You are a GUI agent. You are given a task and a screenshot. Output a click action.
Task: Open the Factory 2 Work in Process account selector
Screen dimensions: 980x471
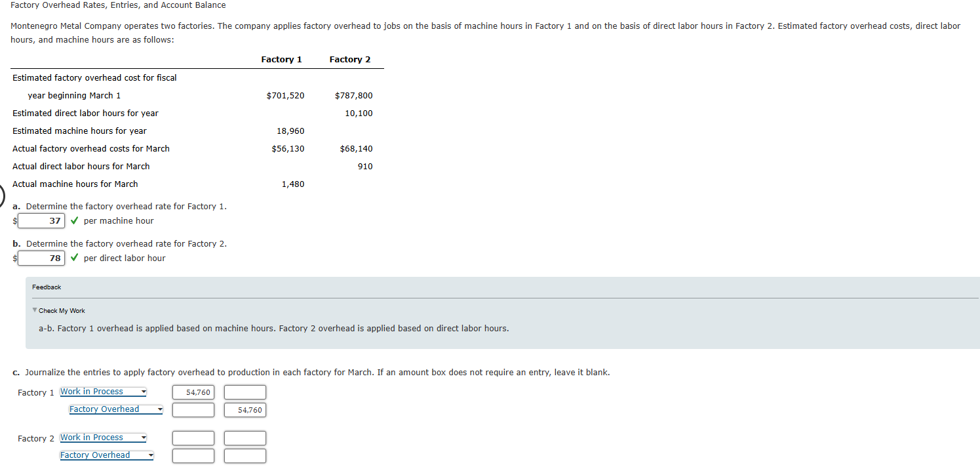102,438
